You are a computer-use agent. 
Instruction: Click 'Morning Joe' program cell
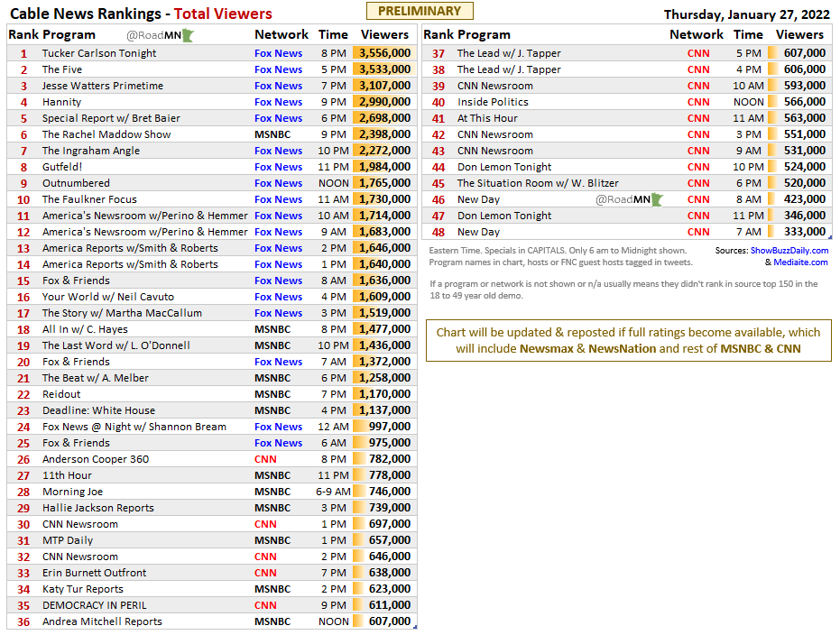72,492
